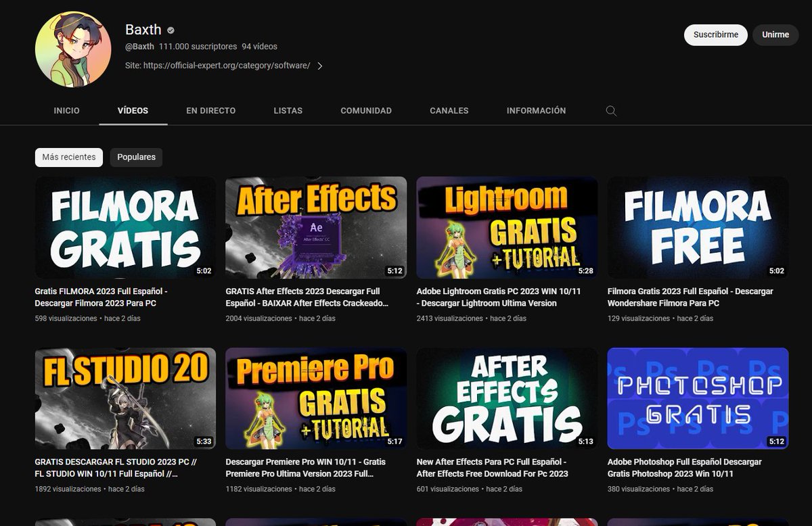The image size is (812, 526).
Task: Click the '129 visualizaciones' text
Action: click(638, 318)
